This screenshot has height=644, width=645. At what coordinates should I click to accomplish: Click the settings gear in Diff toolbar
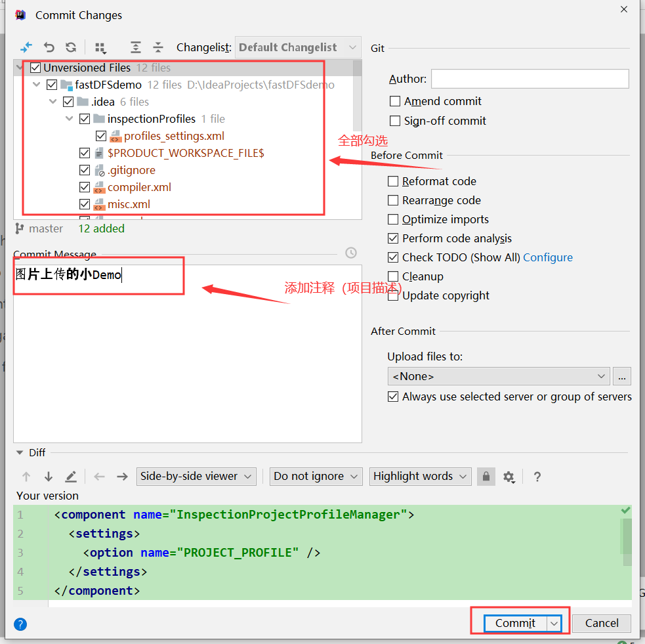click(x=509, y=477)
